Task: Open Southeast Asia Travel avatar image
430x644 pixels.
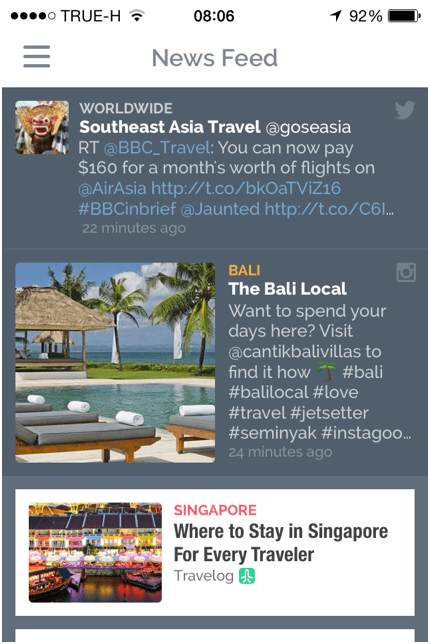Action: tap(42, 127)
